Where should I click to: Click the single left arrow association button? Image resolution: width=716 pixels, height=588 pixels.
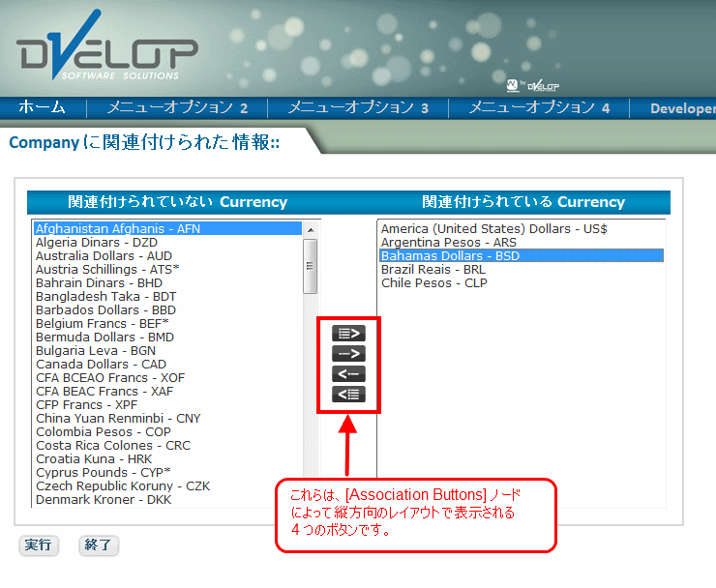(x=348, y=374)
